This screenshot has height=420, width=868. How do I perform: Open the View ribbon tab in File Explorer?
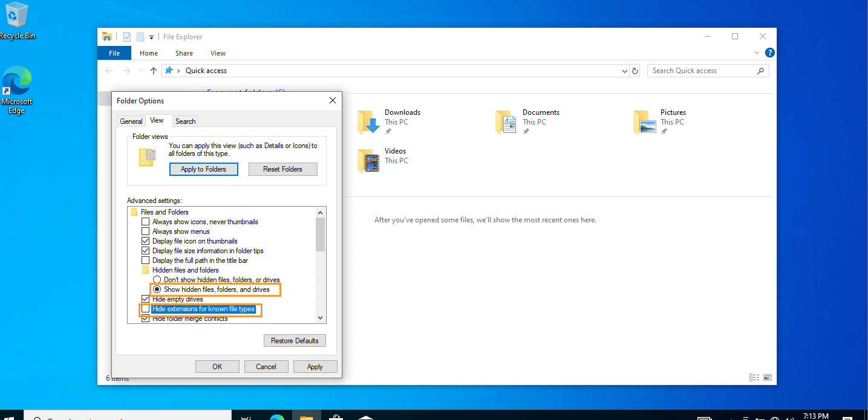coord(218,53)
